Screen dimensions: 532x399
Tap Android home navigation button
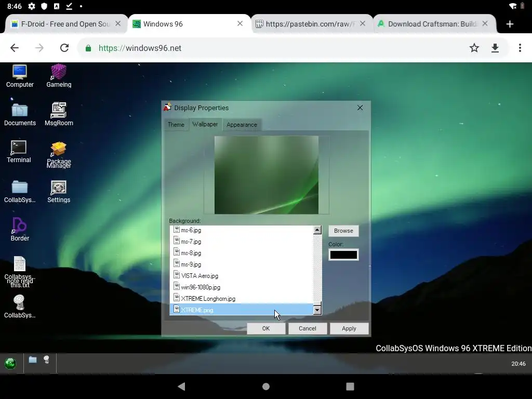[266, 387]
